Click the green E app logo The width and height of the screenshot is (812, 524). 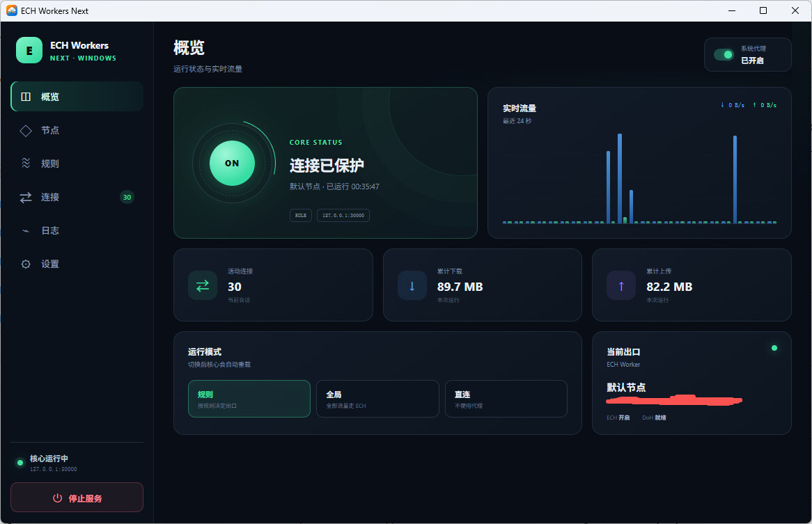29,50
